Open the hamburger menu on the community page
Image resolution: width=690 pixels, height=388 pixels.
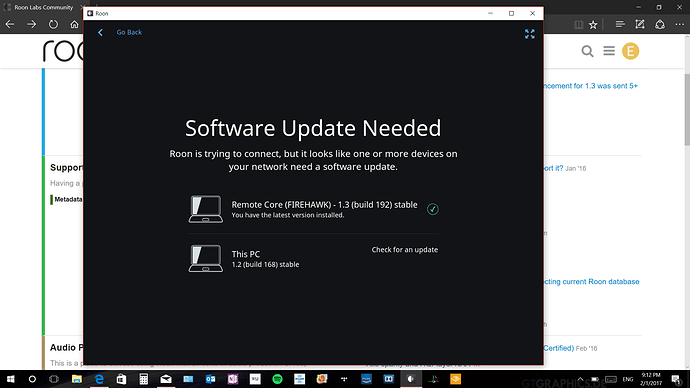click(x=609, y=51)
